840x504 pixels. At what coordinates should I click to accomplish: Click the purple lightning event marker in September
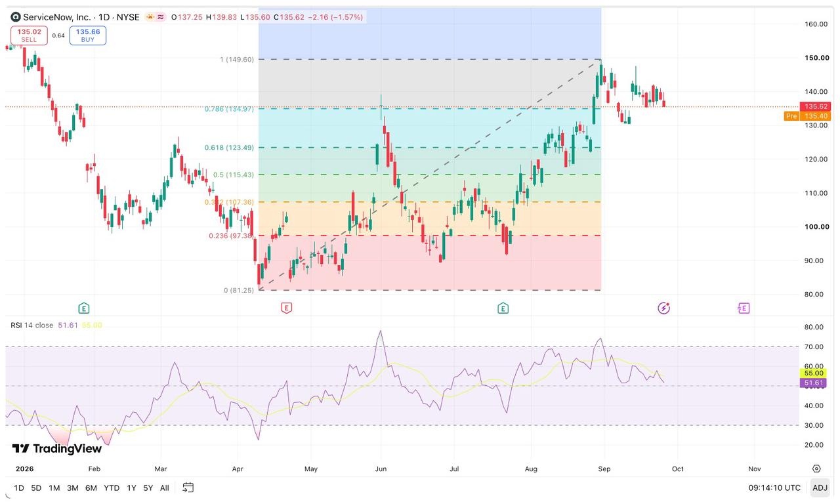(663, 308)
